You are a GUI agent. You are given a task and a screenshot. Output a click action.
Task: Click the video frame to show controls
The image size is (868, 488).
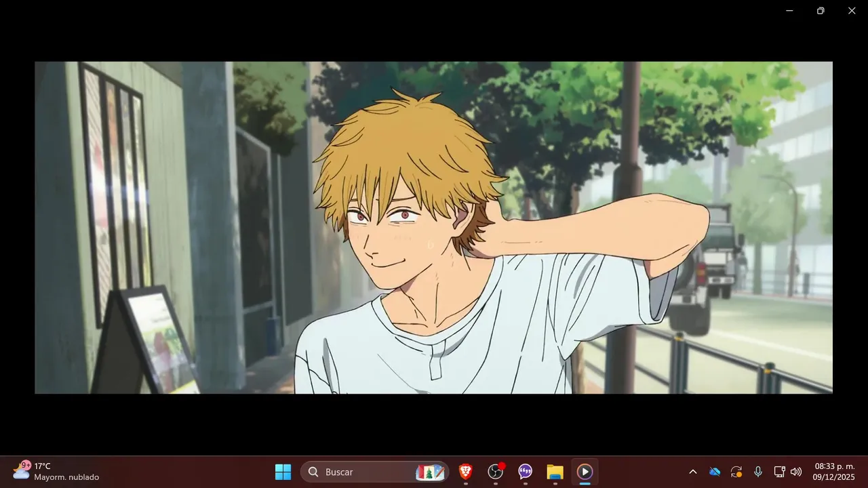click(x=433, y=228)
